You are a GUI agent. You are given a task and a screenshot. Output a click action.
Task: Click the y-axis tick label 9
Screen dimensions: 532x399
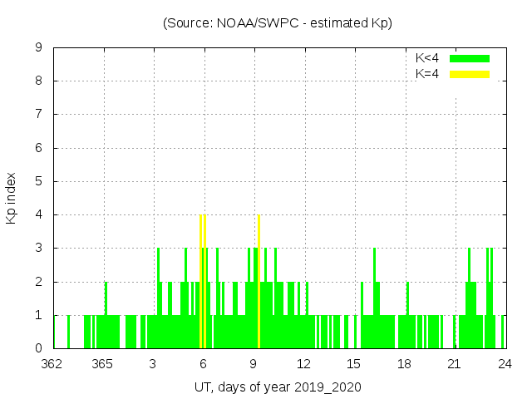click(x=39, y=47)
